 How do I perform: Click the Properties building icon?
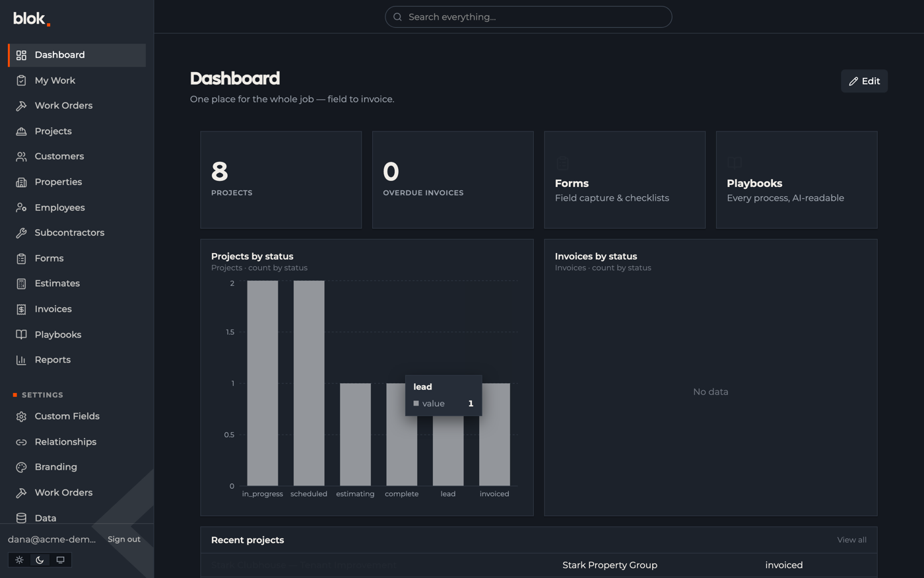tap(21, 182)
